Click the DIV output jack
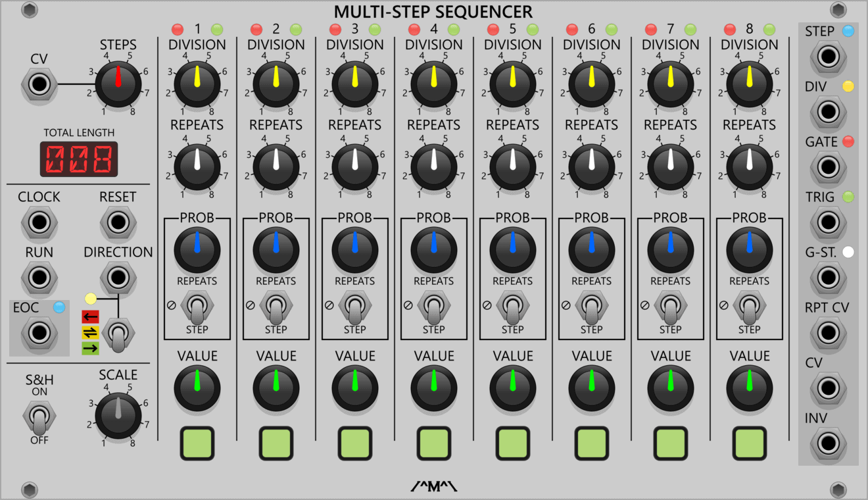 point(828,112)
